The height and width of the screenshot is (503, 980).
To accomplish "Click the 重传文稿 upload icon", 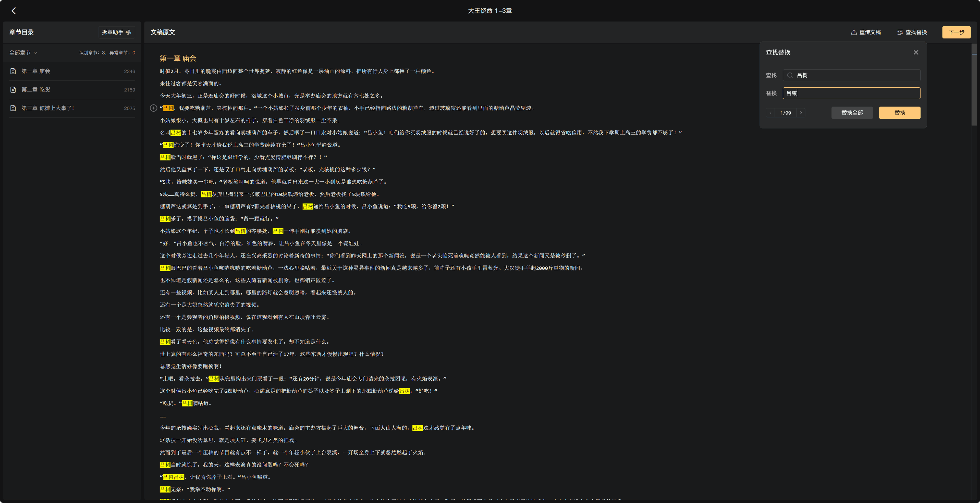I will click(854, 32).
